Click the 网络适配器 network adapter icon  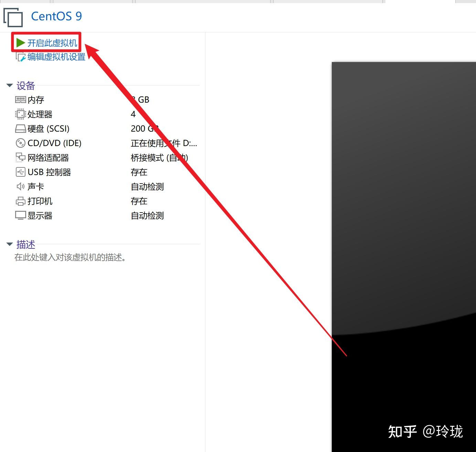(21, 157)
